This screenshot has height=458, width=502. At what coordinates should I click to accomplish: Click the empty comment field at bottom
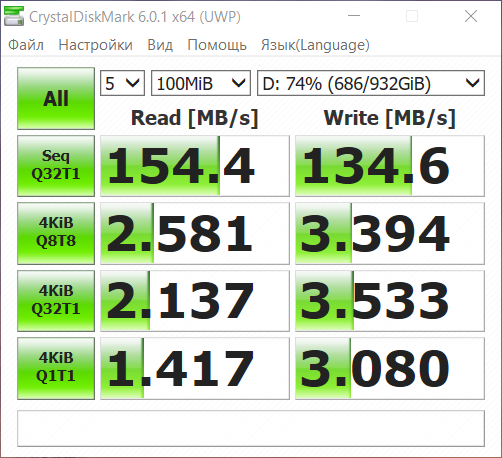point(251,428)
